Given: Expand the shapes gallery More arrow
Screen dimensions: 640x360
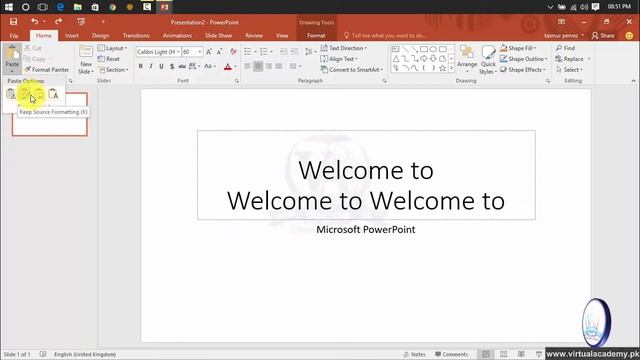Looking at the screenshot, I should point(451,69).
